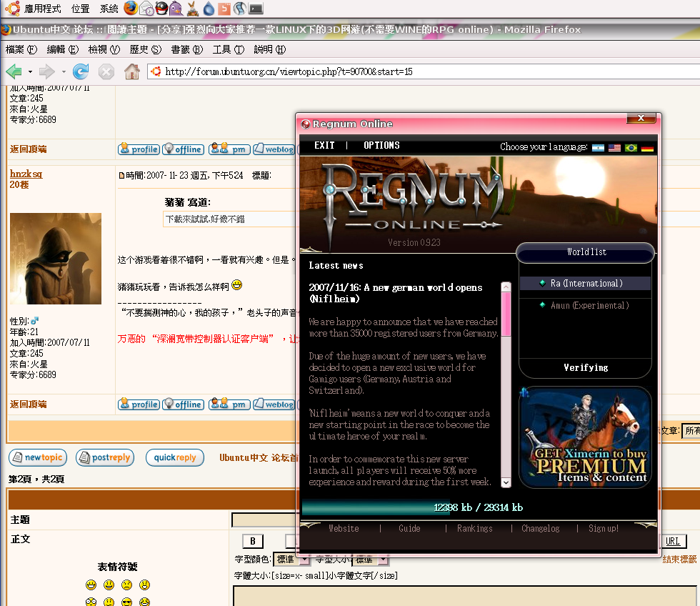The height and width of the screenshot is (606, 700).
Task: Click the site favicon in the address bar
Action: (x=156, y=71)
